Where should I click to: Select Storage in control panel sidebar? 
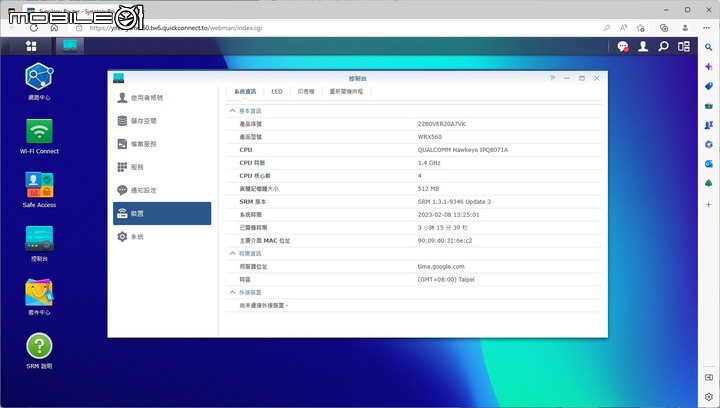[x=162, y=121]
